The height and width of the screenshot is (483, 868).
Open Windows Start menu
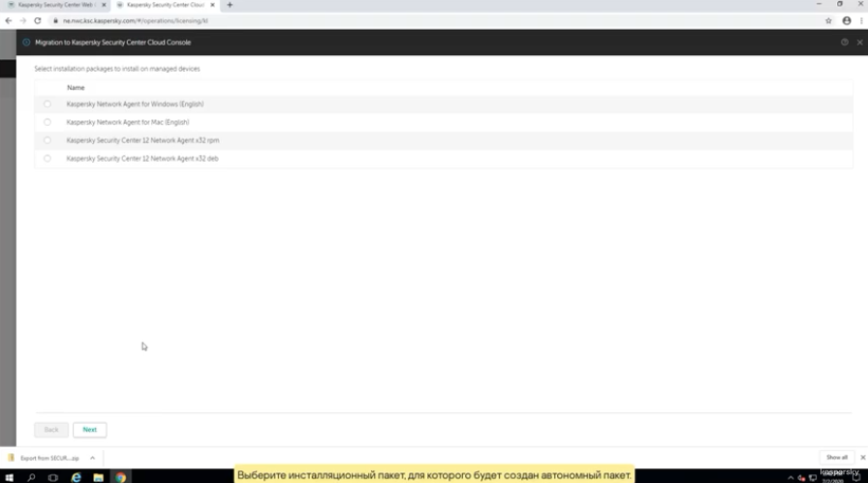pyautogui.click(x=10, y=477)
